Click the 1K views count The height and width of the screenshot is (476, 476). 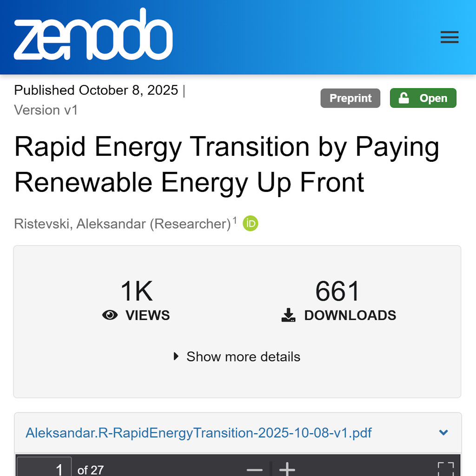136,291
